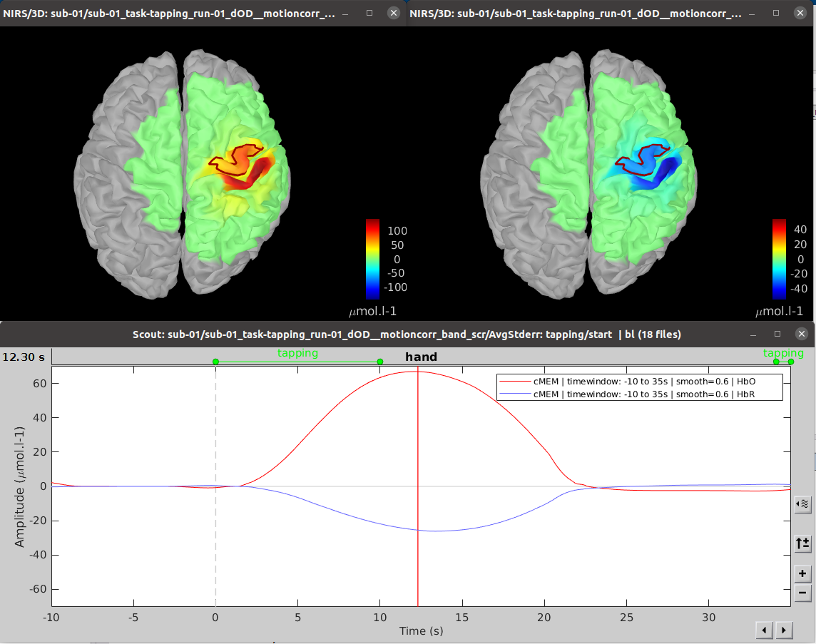Click the second tapping event label at far right

pyautogui.click(x=782, y=353)
